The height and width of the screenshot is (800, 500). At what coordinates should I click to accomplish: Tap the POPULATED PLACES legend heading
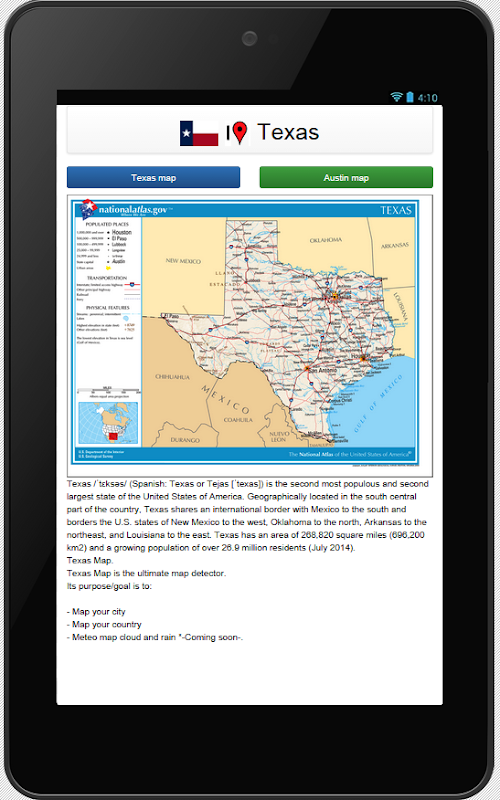107,224
